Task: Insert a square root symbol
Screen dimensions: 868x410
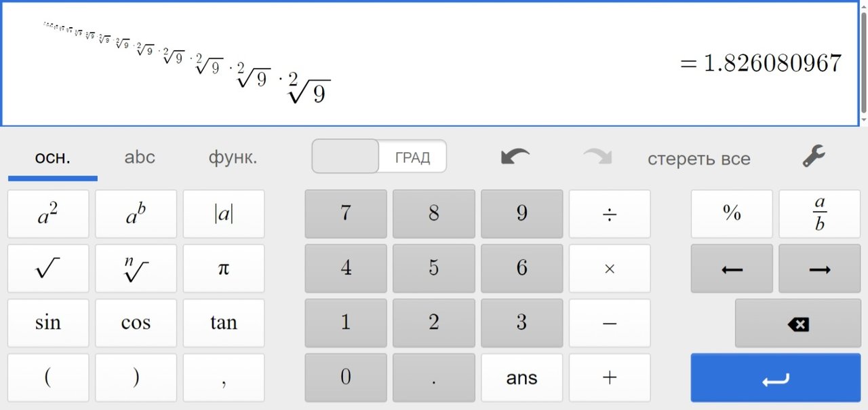Action: pyautogui.click(x=47, y=269)
